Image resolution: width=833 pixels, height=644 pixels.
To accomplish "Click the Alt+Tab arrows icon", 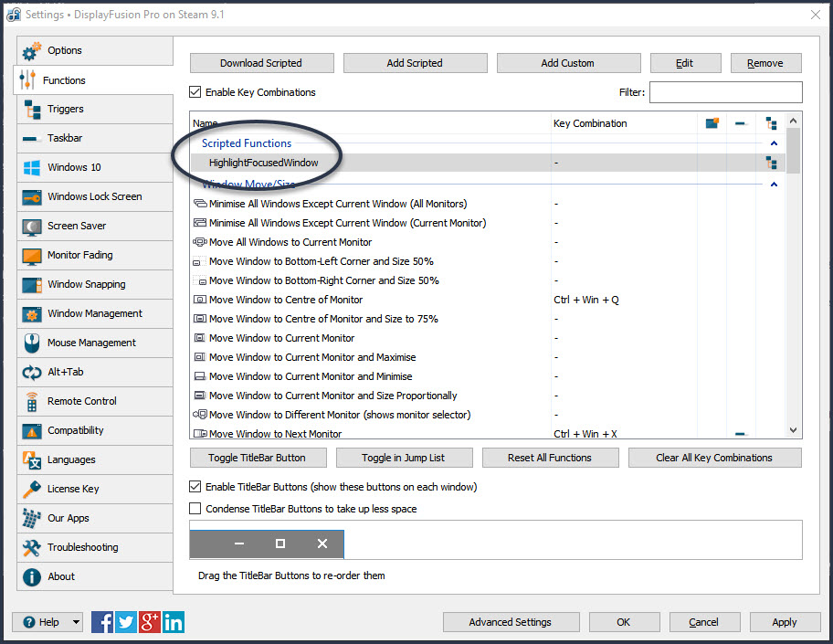I will (x=32, y=373).
